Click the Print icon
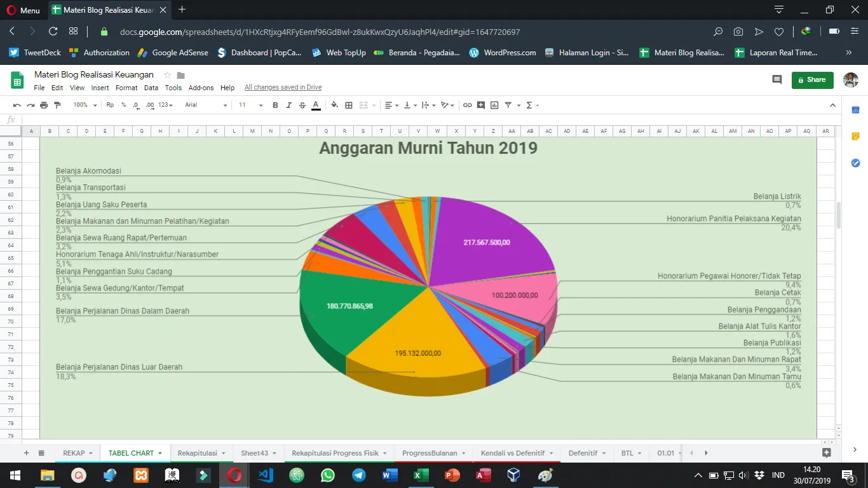868x488 pixels. pyautogui.click(x=44, y=105)
